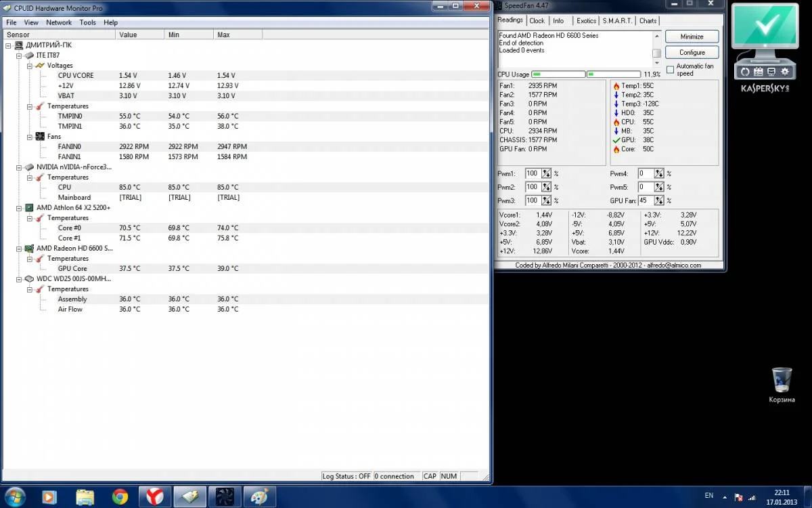Click the network signal tray icon

coord(752,497)
